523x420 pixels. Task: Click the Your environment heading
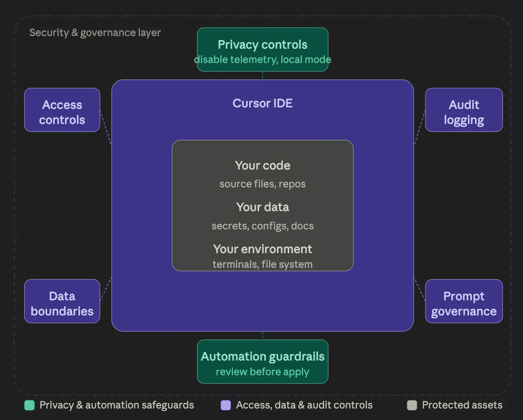(x=263, y=249)
